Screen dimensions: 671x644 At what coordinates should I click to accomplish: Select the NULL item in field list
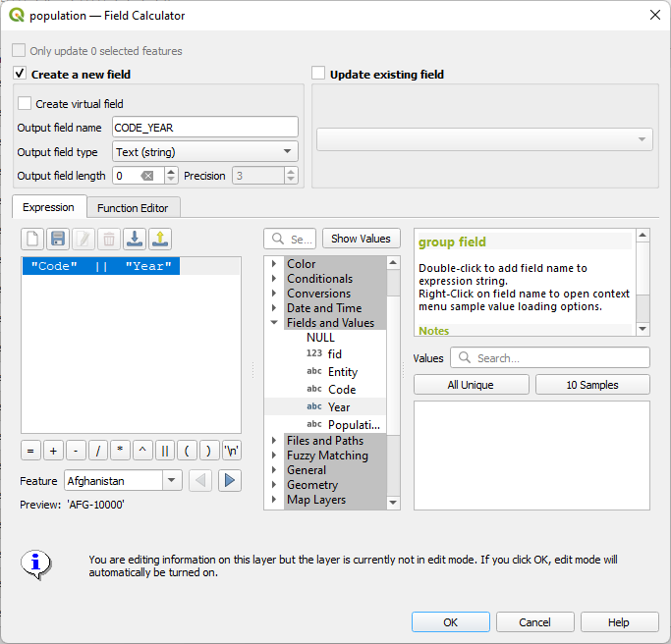pos(320,338)
